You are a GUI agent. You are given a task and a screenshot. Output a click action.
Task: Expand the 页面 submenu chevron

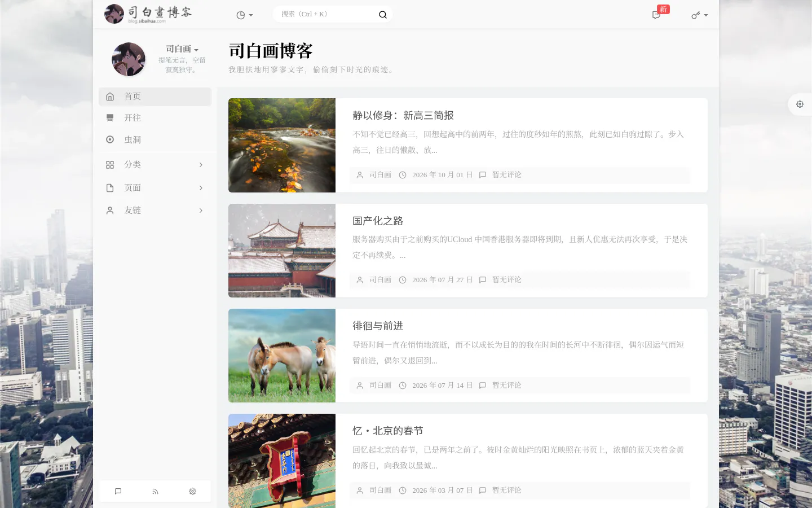[201, 188]
